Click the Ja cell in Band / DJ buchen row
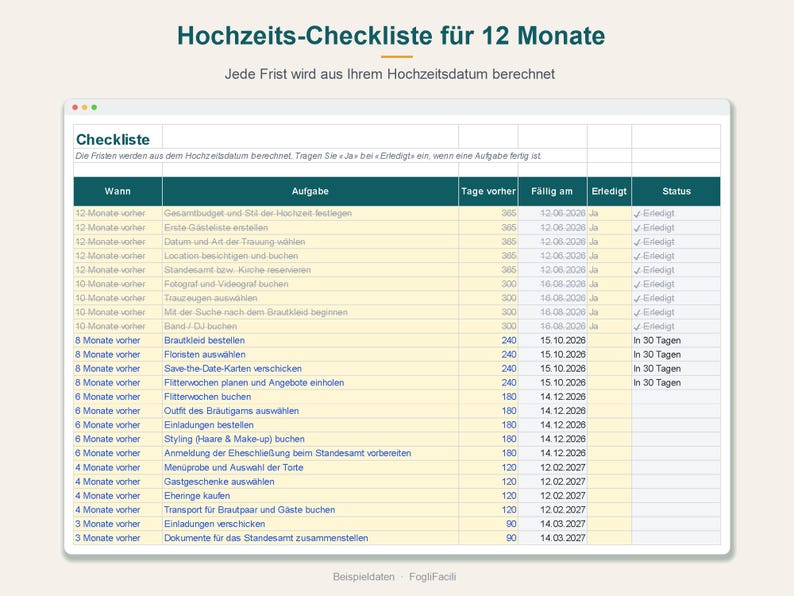The image size is (794, 596). [x=609, y=326]
